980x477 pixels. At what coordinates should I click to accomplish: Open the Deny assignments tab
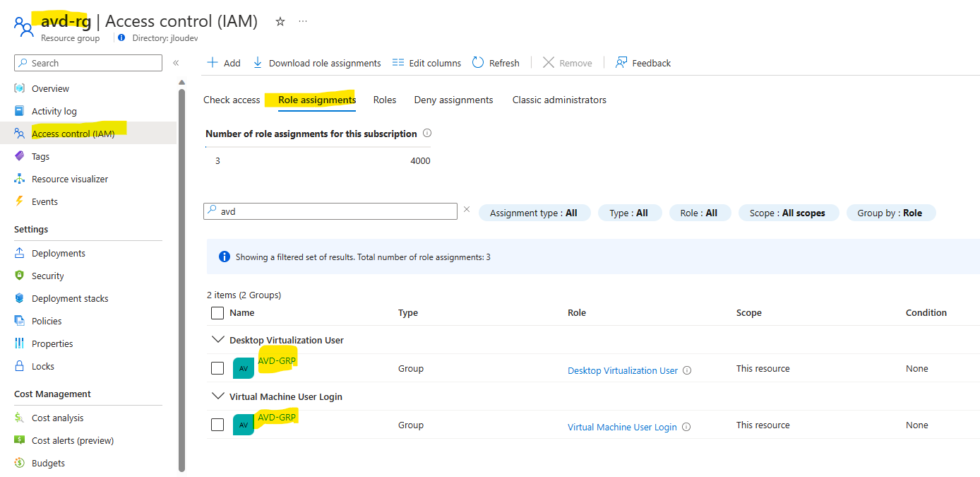454,100
